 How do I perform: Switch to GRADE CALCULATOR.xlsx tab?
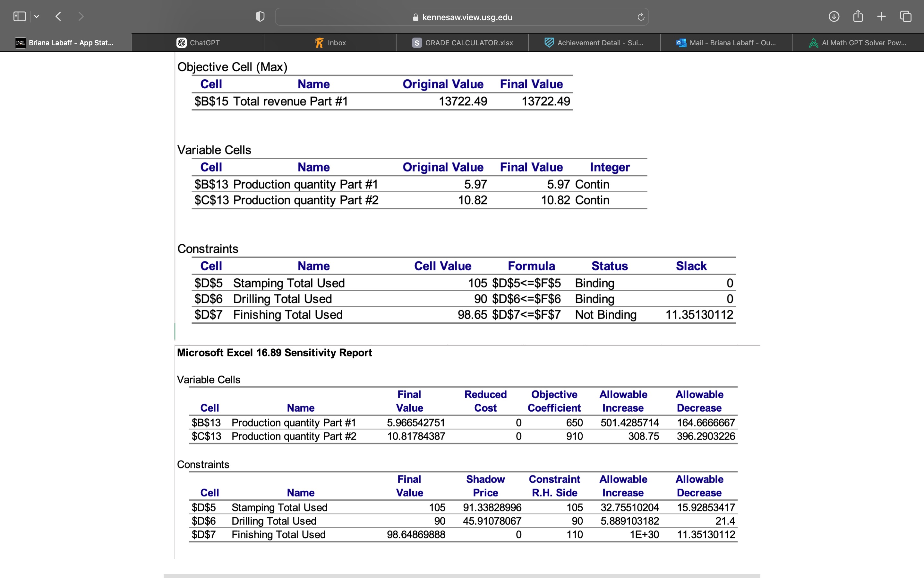462,43
